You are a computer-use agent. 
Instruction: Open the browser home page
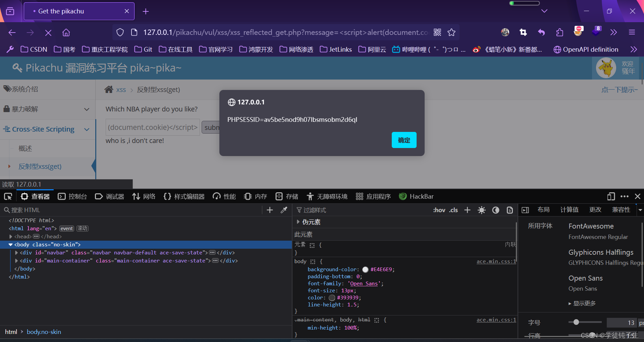(66, 33)
